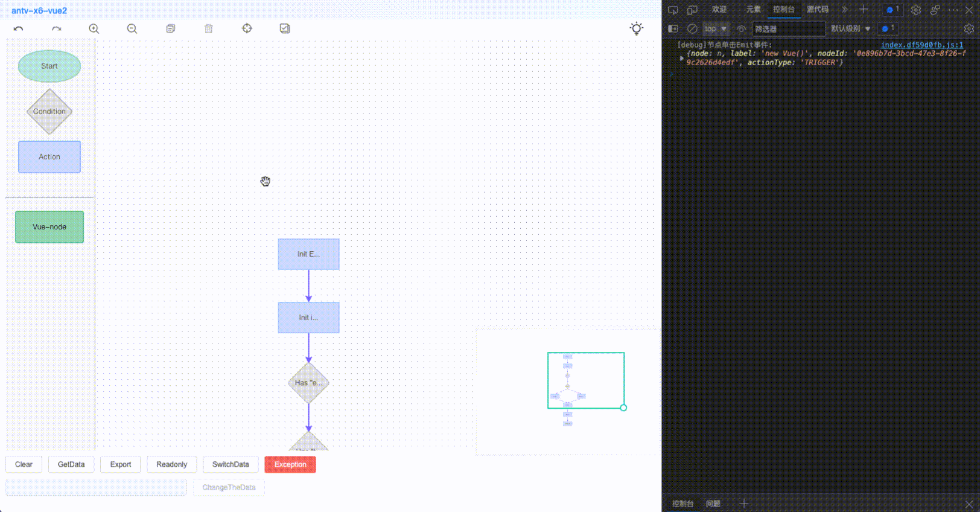Open the index.df59d0fb.js:1 source link
Viewport: 980px width, 512px height.
coord(922,45)
